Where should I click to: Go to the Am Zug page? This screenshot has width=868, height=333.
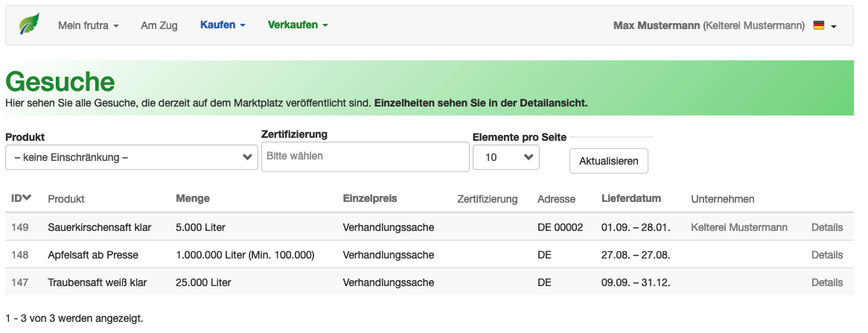(x=159, y=25)
